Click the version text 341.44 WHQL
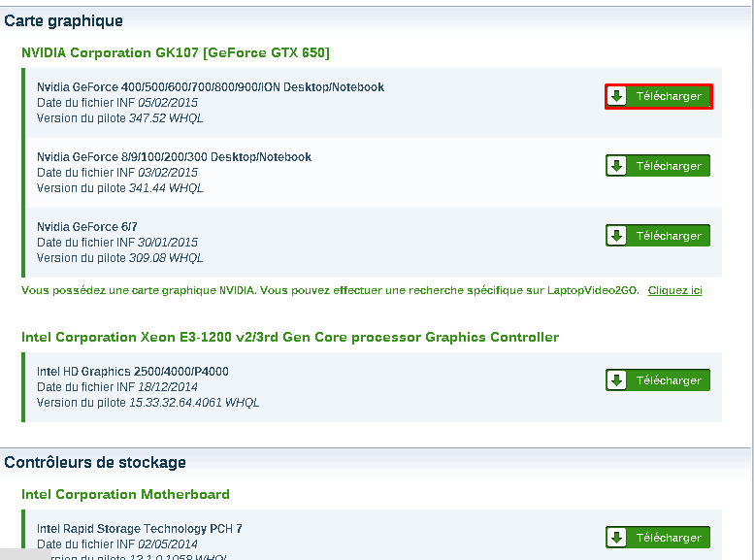This screenshot has height=560, width=754. pos(166,188)
